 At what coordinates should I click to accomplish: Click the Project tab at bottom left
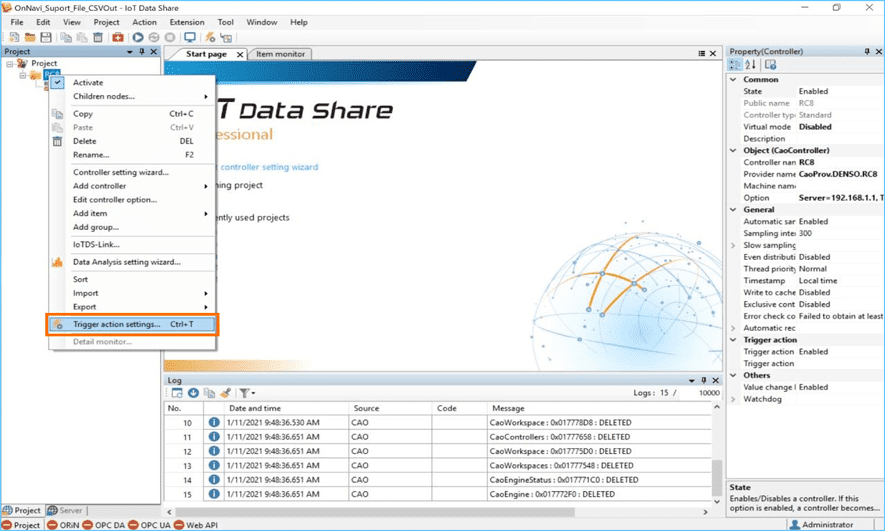(x=21, y=510)
